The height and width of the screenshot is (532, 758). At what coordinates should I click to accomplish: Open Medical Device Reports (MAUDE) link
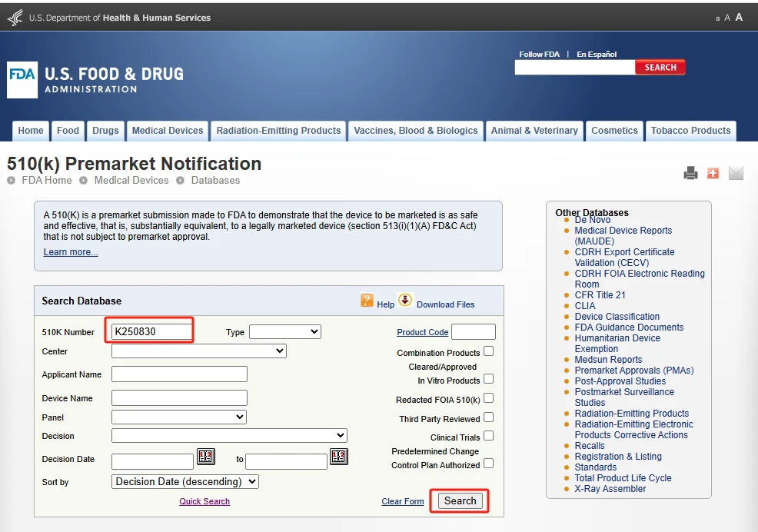(623, 236)
